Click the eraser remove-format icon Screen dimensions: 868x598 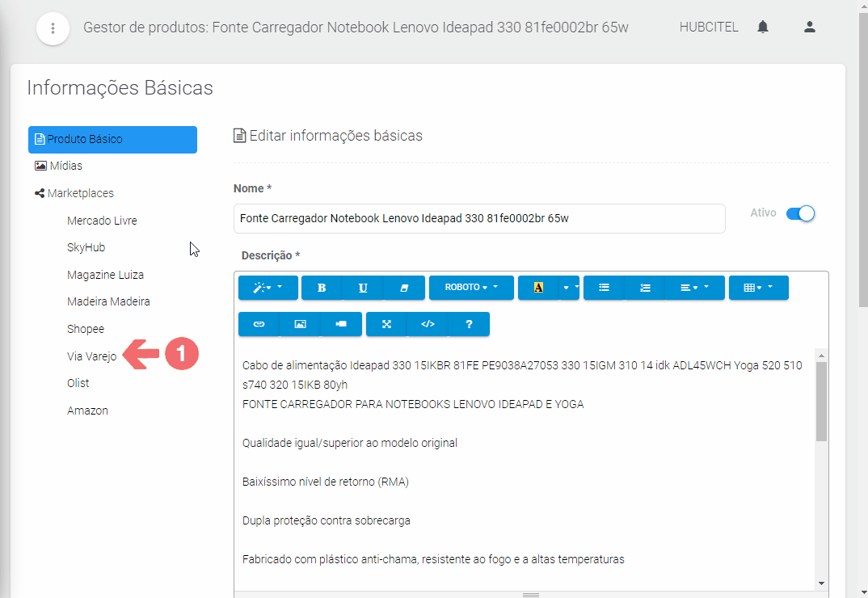pyautogui.click(x=404, y=288)
